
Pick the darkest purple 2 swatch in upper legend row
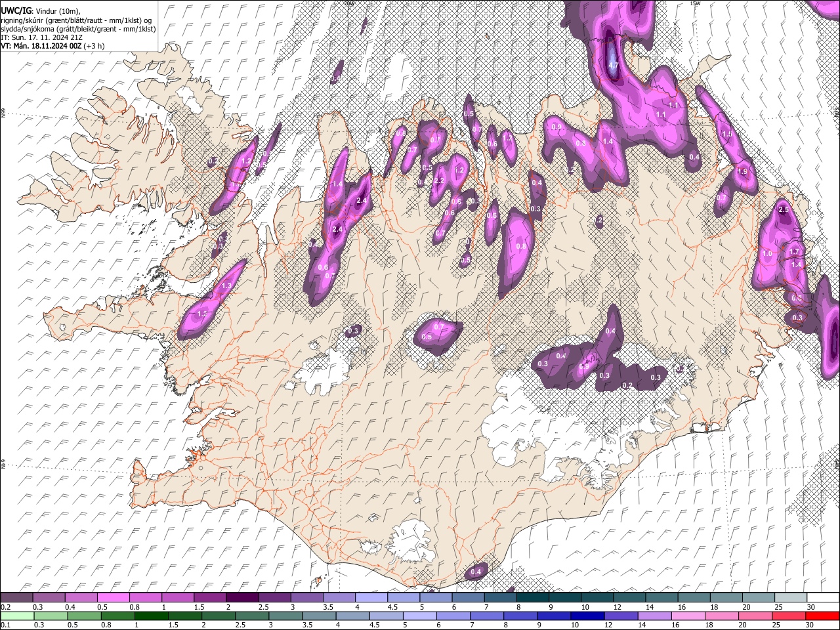tap(242, 598)
